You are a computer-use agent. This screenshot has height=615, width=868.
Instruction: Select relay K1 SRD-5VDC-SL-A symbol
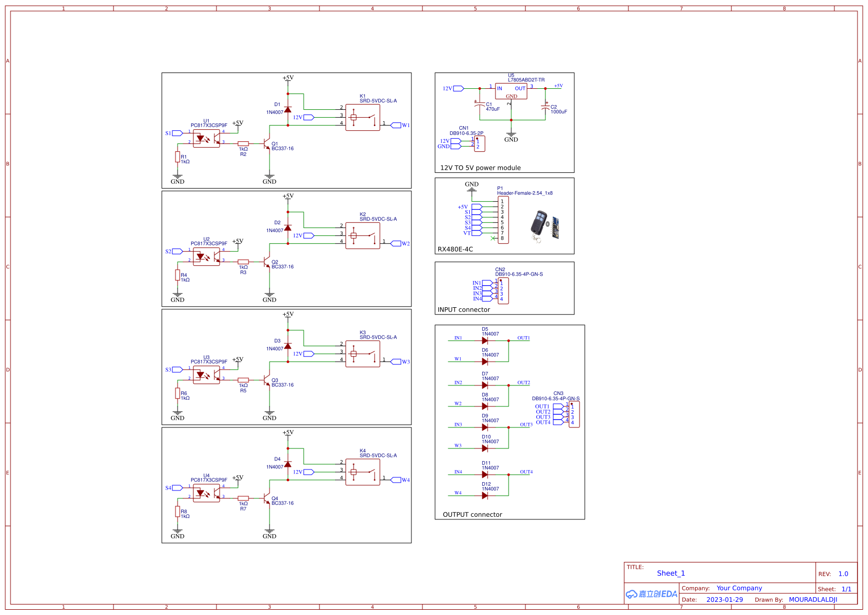[363, 117]
